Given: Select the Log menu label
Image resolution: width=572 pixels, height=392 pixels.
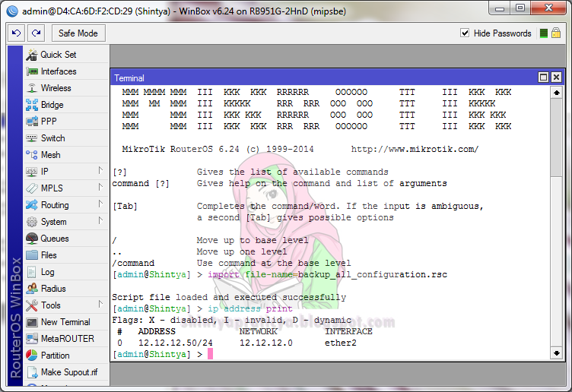Looking at the screenshot, I should point(48,272).
